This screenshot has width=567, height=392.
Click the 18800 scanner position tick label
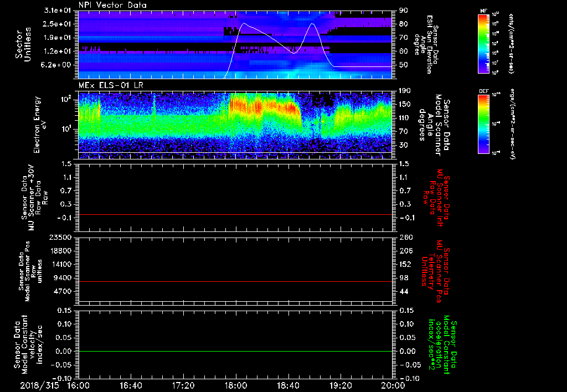coord(61,251)
